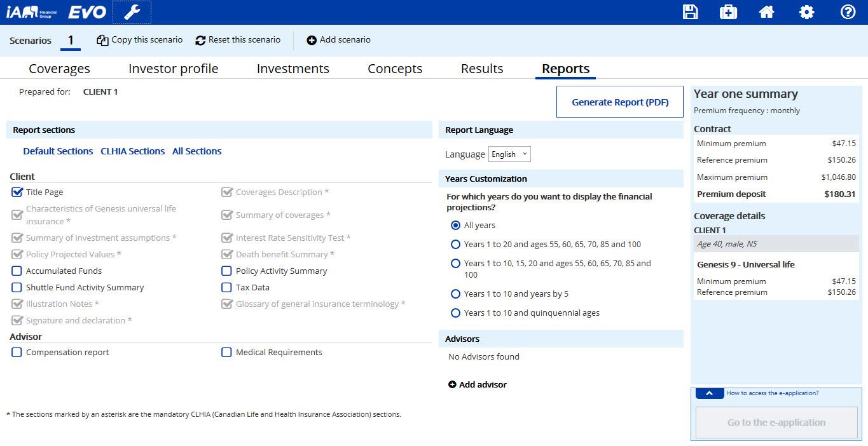Open the Investments tab

pos(293,69)
